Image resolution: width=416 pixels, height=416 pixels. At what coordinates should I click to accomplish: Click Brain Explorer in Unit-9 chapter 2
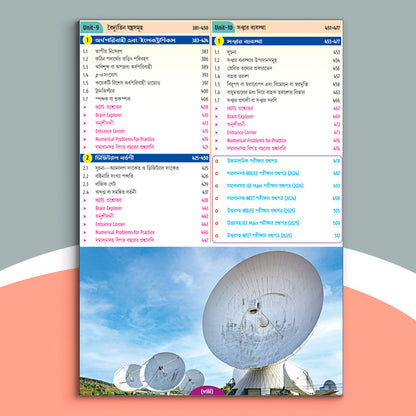[x=109, y=208]
